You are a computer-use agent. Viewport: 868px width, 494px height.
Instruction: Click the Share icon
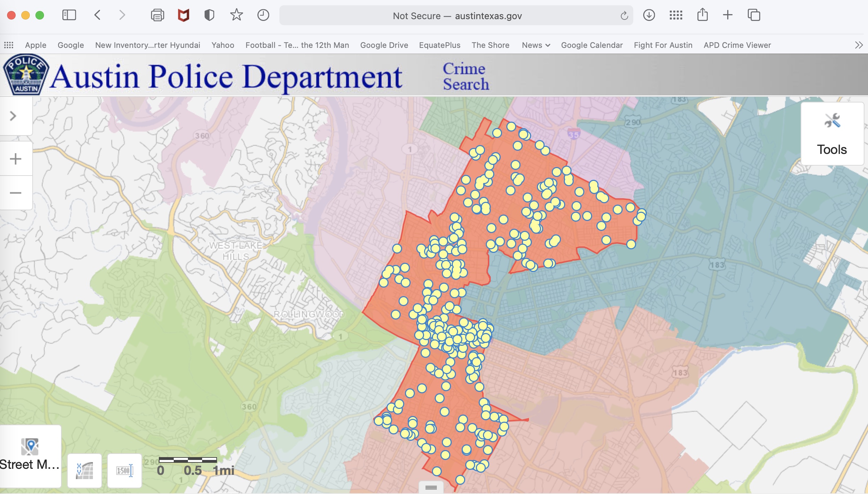703,15
